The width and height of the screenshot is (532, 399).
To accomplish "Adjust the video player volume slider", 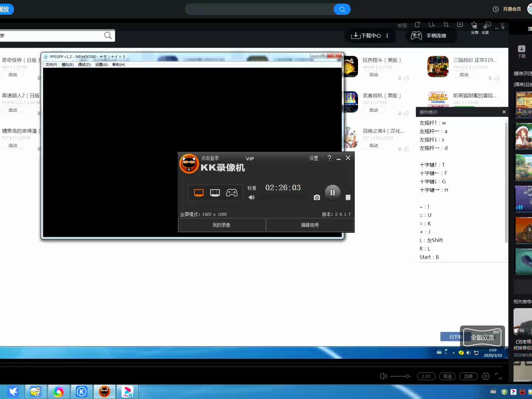I will click(x=401, y=376).
